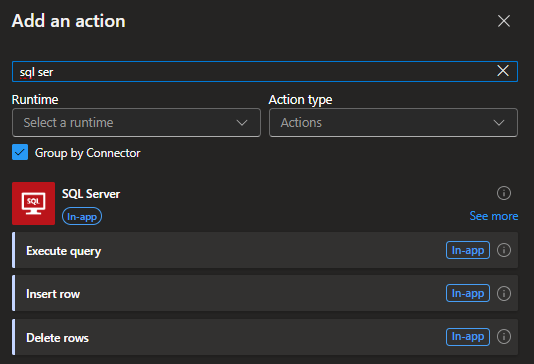
Task: Click the SQL Server connector title
Action: tap(91, 194)
